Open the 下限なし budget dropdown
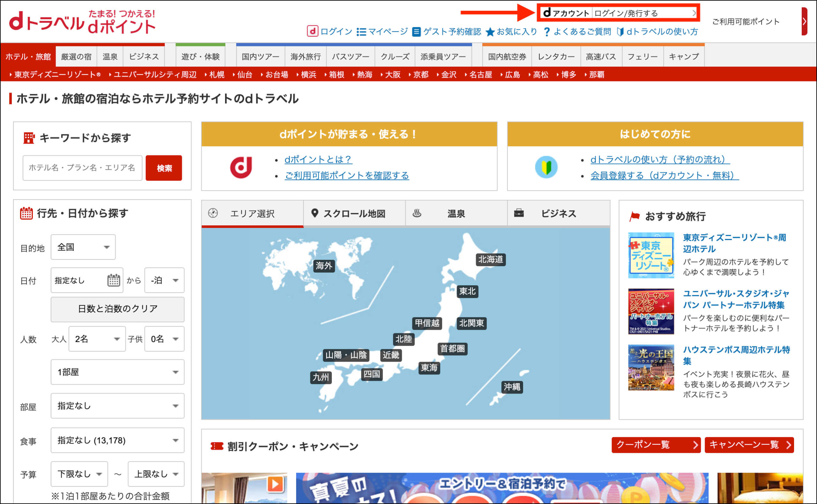Screen dimensions: 817x504 [x=79, y=474]
